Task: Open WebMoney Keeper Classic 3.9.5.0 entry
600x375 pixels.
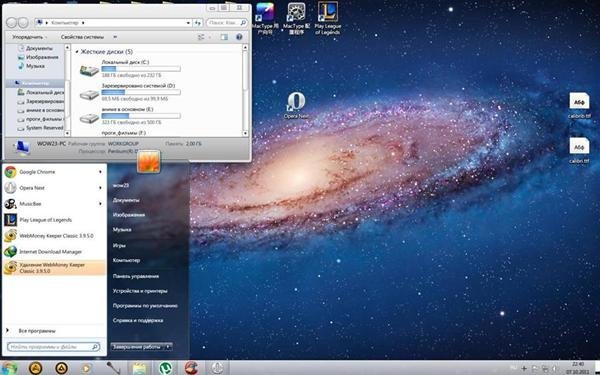Action: [54, 236]
